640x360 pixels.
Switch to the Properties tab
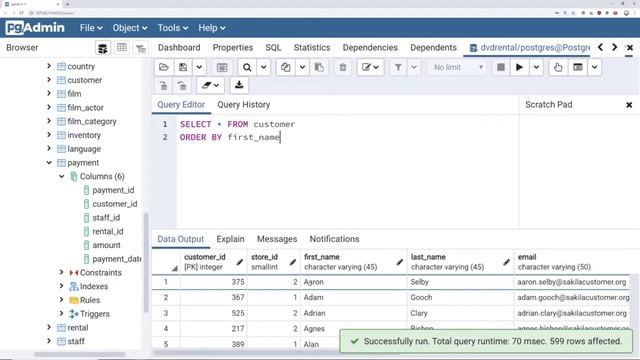point(233,48)
